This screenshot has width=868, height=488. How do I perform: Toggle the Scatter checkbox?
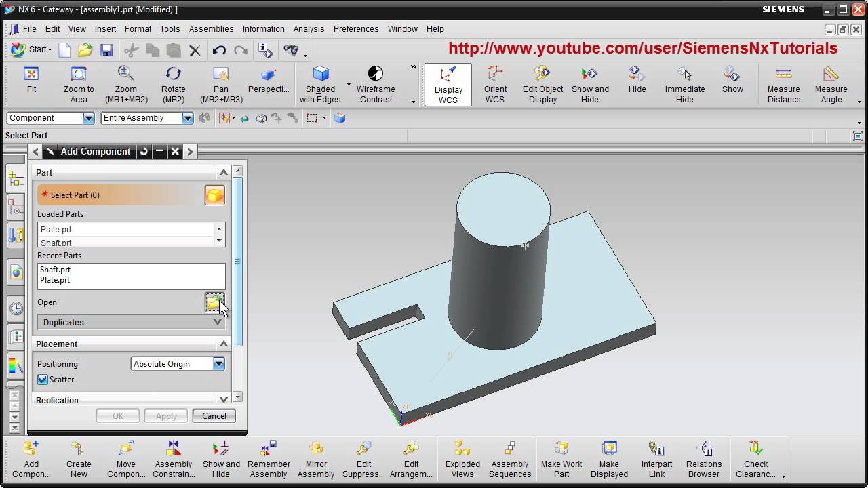[x=43, y=380]
